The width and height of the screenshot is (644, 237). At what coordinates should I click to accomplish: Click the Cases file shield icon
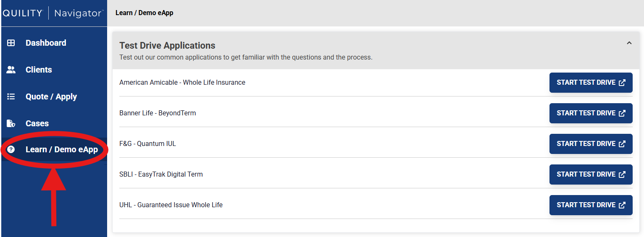[x=11, y=123]
